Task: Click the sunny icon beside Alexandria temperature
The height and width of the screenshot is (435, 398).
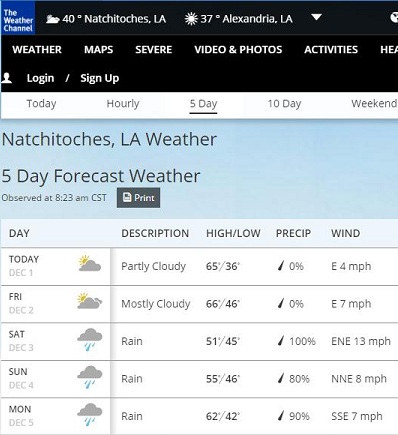Action: 191,19
